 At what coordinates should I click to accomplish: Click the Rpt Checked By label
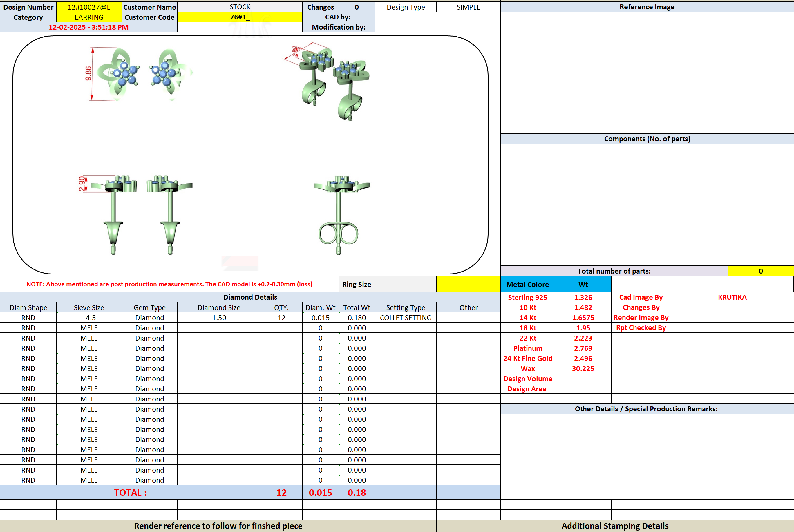[x=641, y=328]
